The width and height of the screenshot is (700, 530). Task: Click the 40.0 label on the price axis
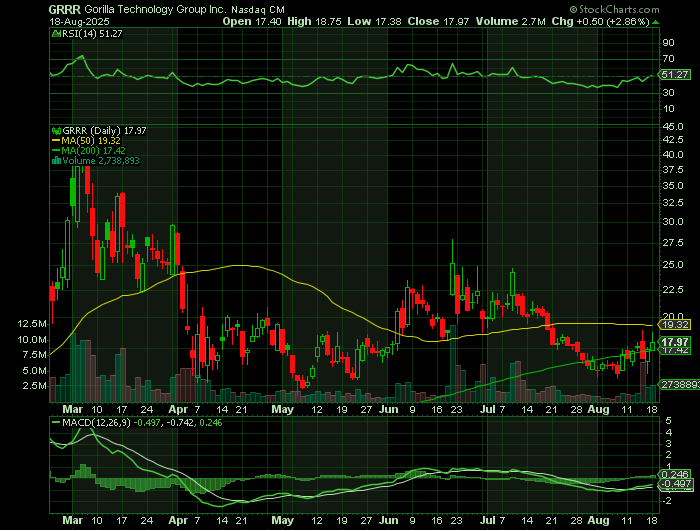click(x=673, y=154)
